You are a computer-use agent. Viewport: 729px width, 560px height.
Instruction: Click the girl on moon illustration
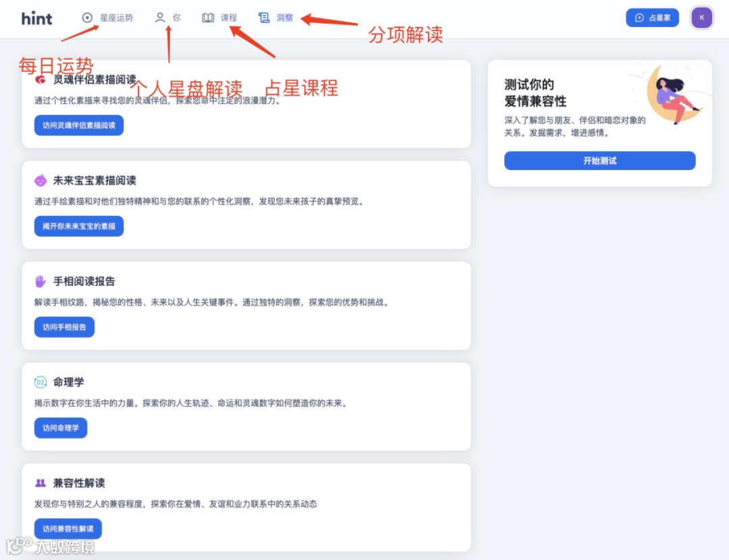(676, 94)
